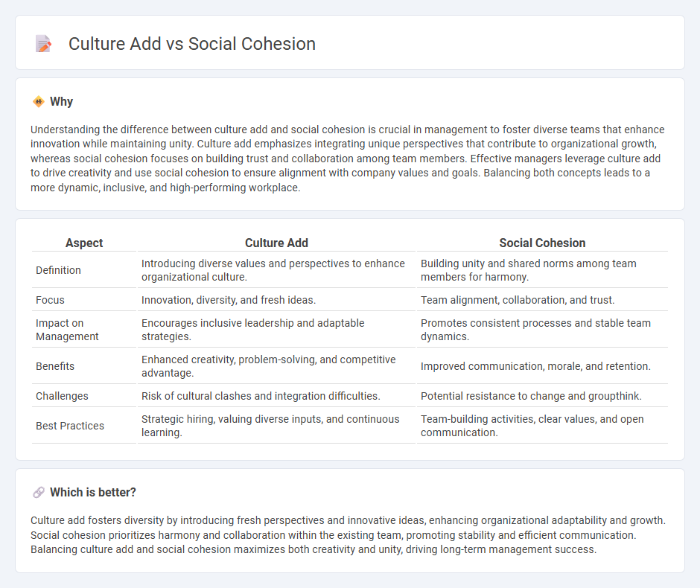Click cell 'Risk of cultural clashes and integration difficulties'
Viewport: 700px width, 588px height.
point(276,396)
